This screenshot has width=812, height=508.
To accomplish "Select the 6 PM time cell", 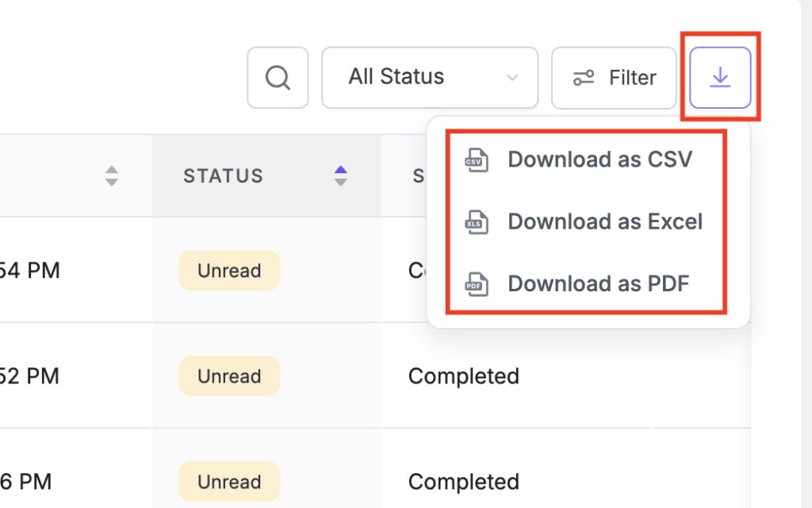I will [x=26, y=482].
